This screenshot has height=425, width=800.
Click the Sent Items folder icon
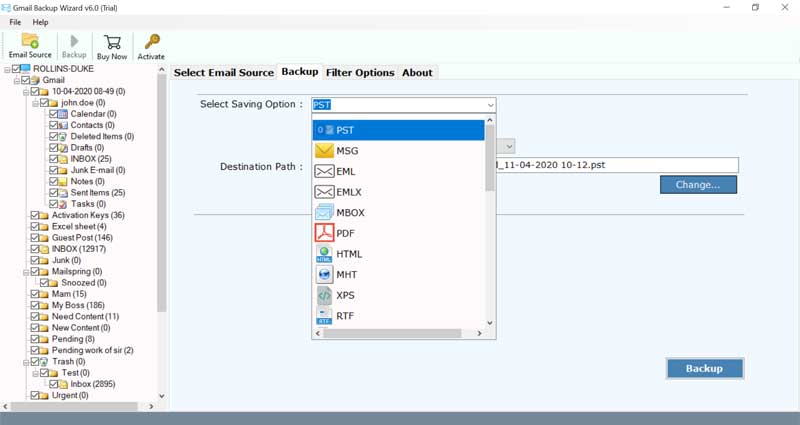63,192
